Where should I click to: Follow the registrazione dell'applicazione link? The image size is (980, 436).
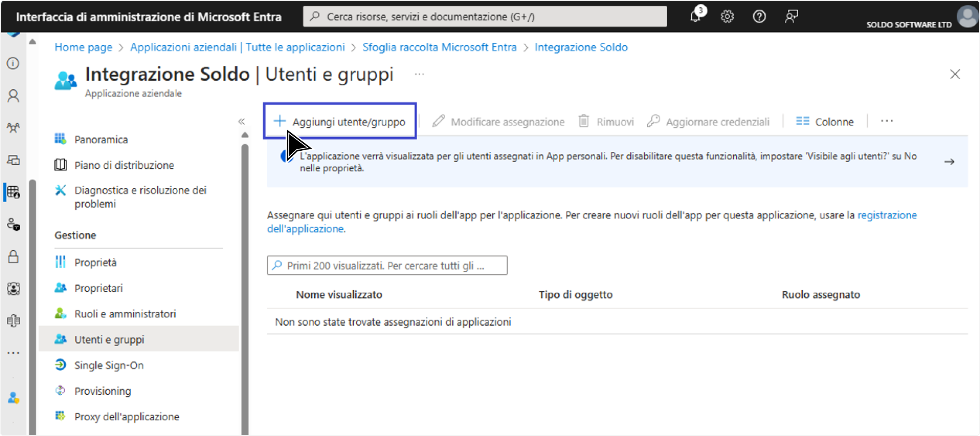[x=887, y=215]
